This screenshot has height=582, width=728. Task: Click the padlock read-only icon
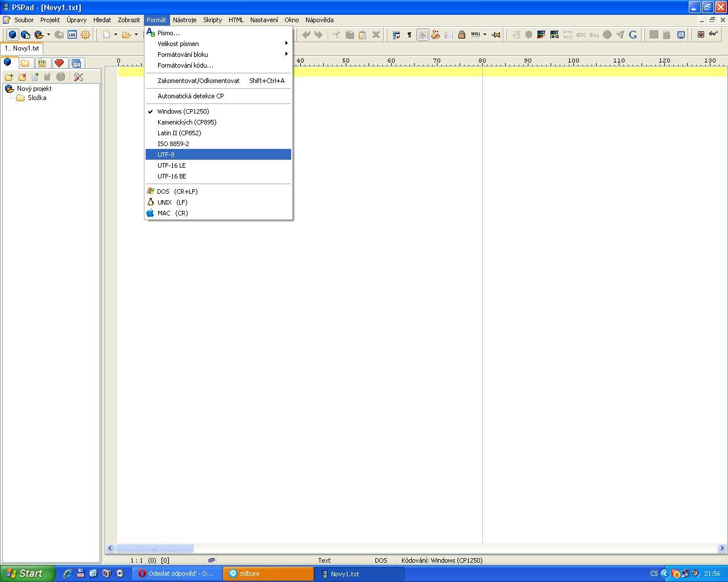click(462, 35)
